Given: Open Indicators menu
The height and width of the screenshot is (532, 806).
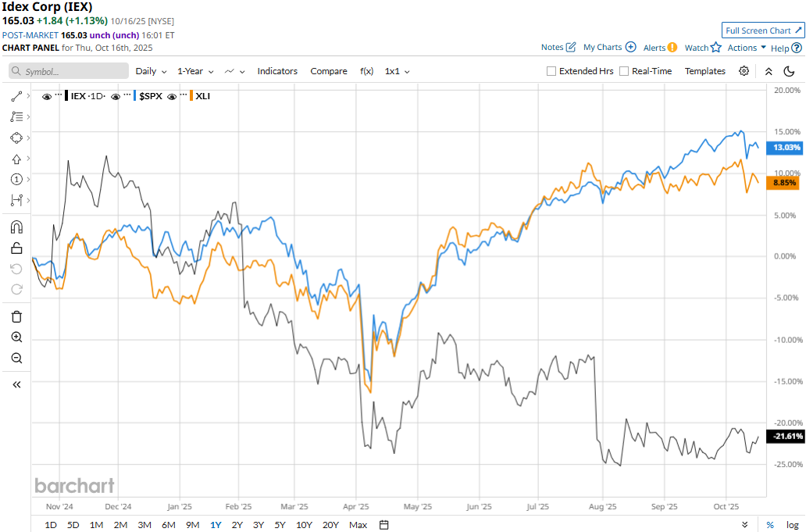Looking at the screenshot, I should click(x=277, y=71).
